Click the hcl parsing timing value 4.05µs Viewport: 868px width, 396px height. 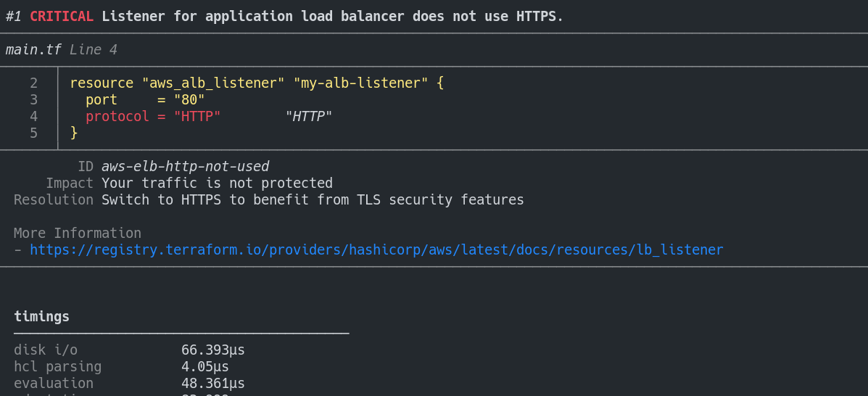pos(205,367)
